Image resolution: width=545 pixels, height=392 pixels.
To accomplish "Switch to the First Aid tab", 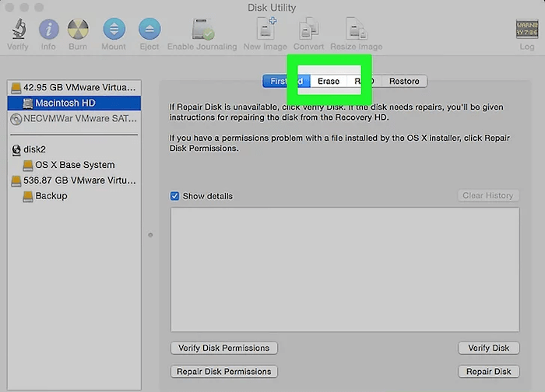I will point(287,81).
